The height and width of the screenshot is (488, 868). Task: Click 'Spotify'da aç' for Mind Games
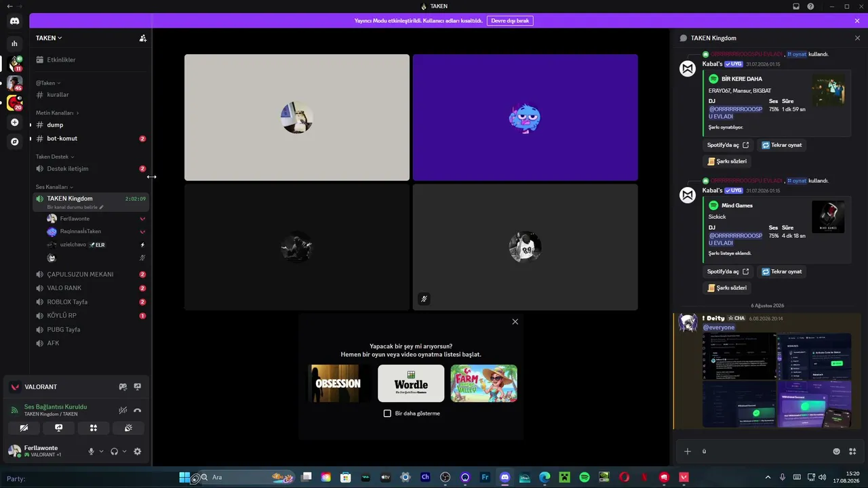(x=728, y=272)
